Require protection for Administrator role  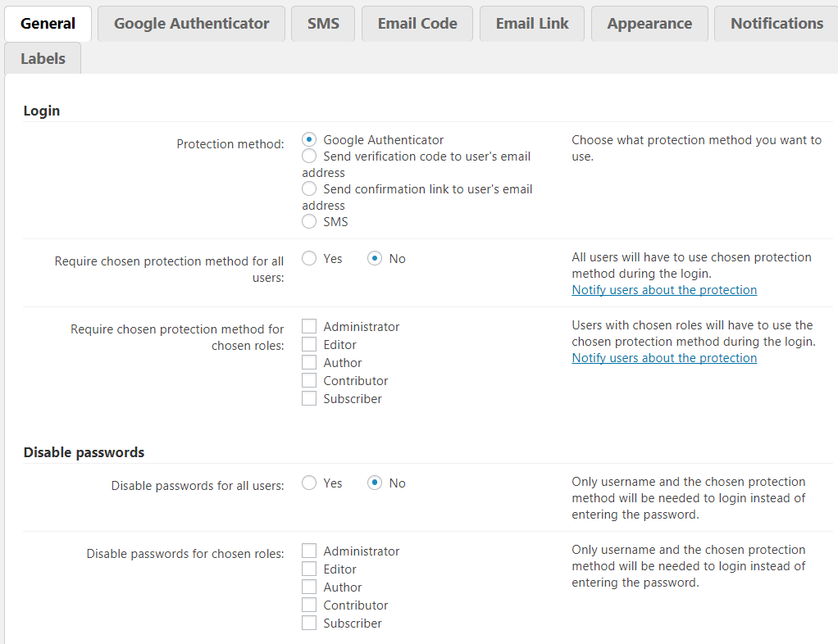click(x=309, y=327)
